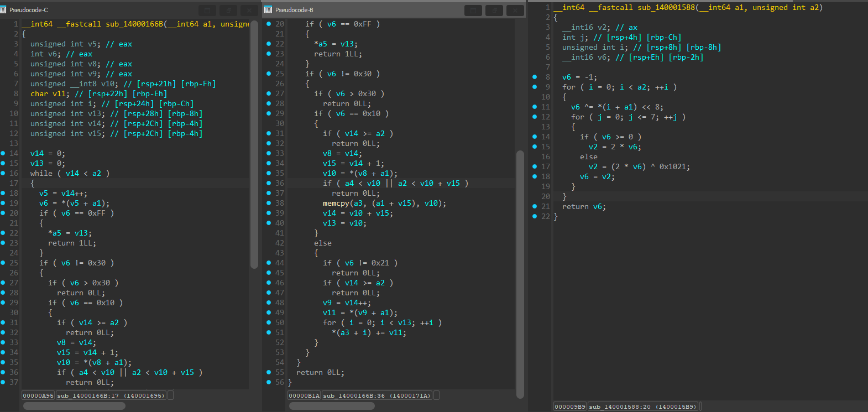The height and width of the screenshot is (412, 868).
Task: Close the Pseudocode-B panel
Action: (x=515, y=10)
